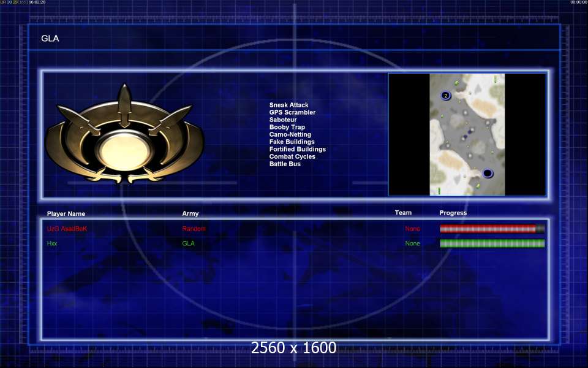
Task: Click the Progress column header
Action: (x=453, y=213)
